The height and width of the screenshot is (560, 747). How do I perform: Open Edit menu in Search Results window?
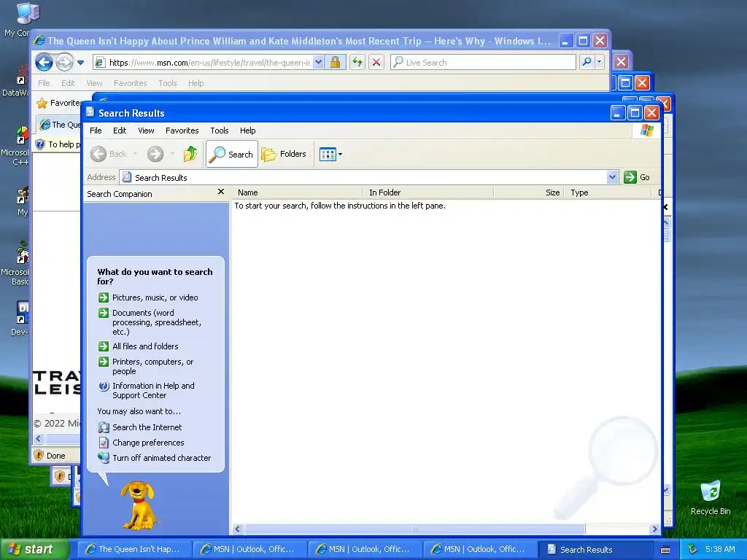tap(120, 131)
